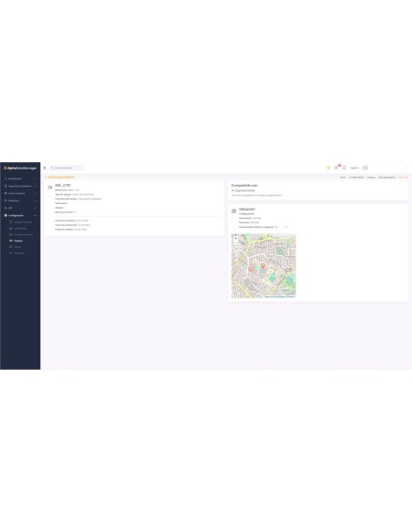Click the Home breadcrumb link
The height and width of the screenshot is (532, 412).
coord(343,178)
